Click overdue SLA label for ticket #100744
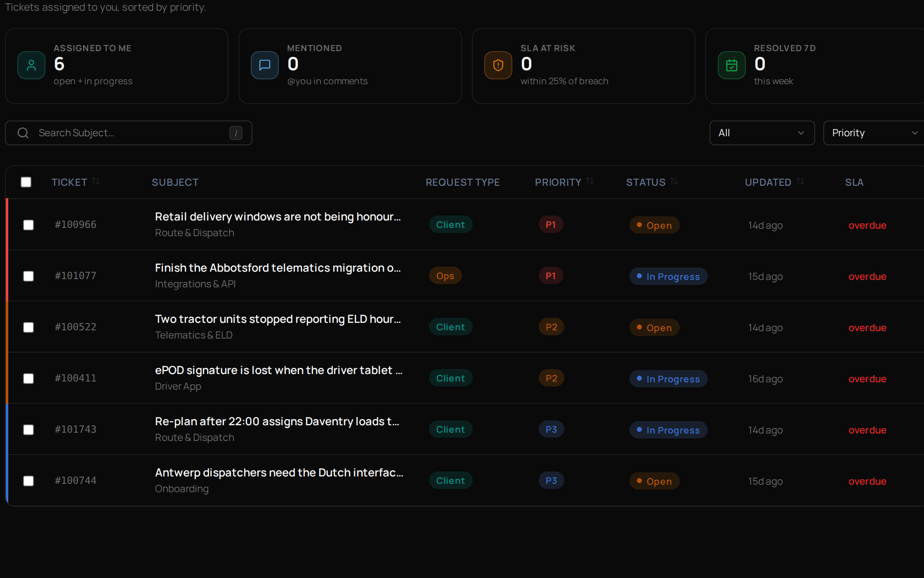This screenshot has height=578, width=924. (x=867, y=481)
